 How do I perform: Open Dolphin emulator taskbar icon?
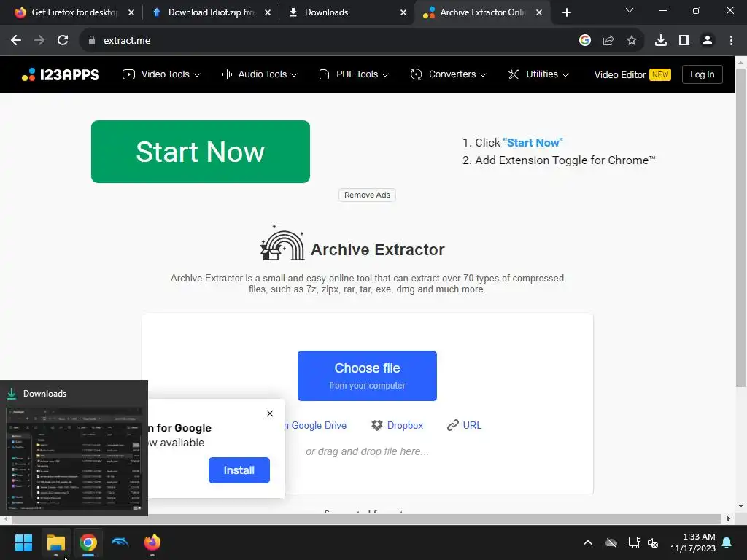click(x=120, y=542)
